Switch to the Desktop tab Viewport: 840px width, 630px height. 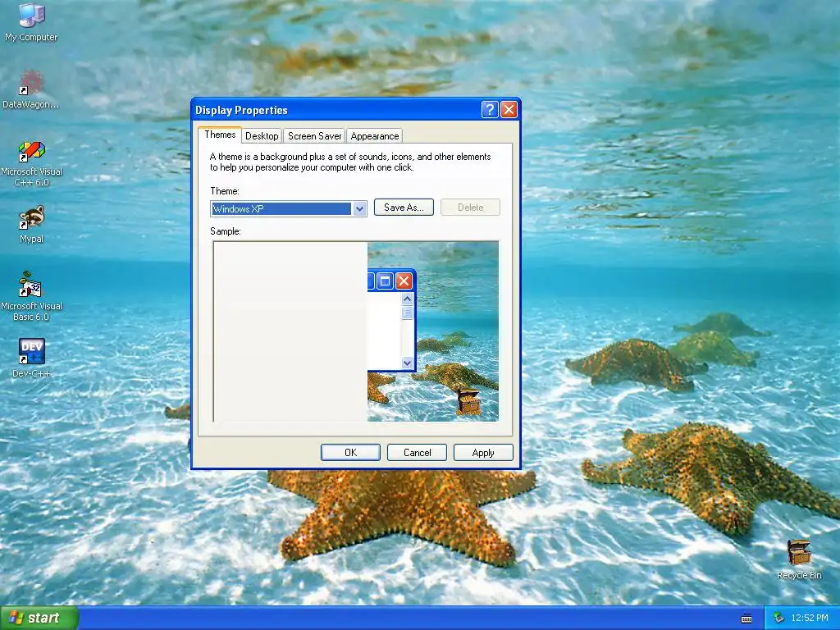click(x=262, y=136)
